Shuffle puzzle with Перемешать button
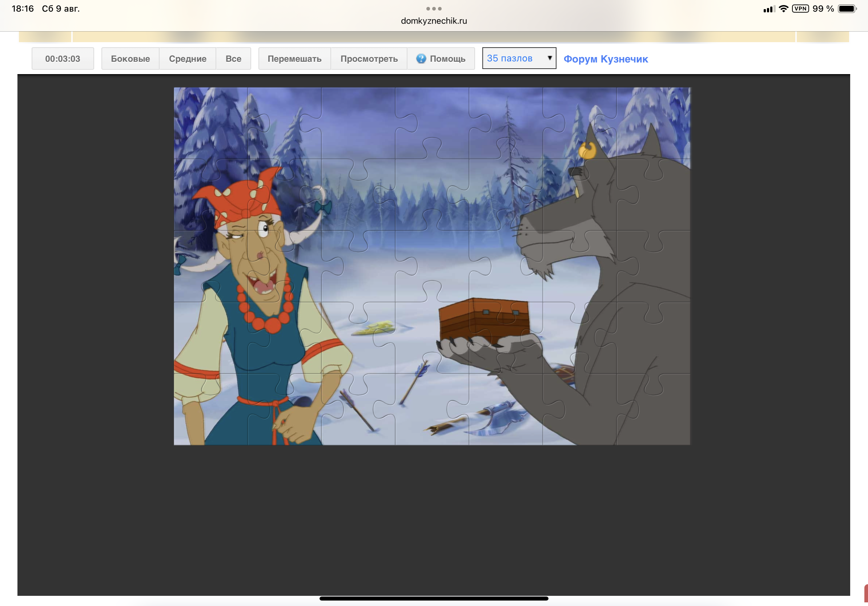The height and width of the screenshot is (606, 868). (x=294, y=58)
